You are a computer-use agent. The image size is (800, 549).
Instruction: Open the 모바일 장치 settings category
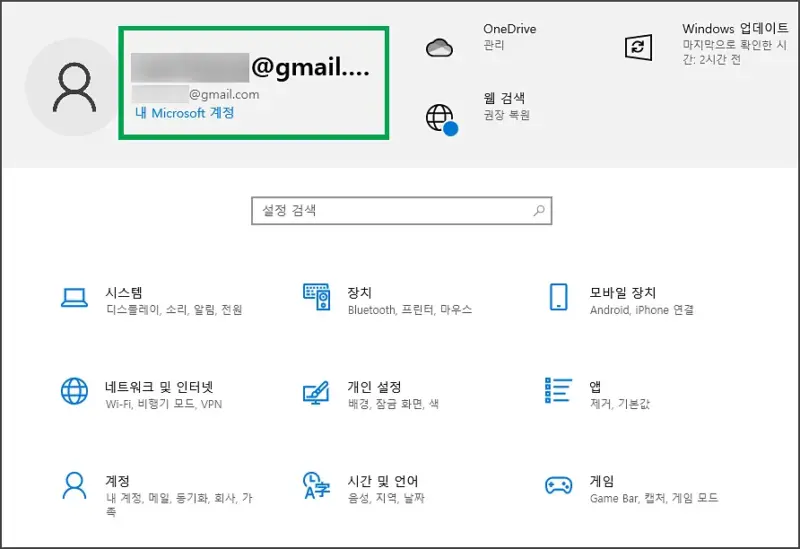pyautogui.click(x=620, y=301)
